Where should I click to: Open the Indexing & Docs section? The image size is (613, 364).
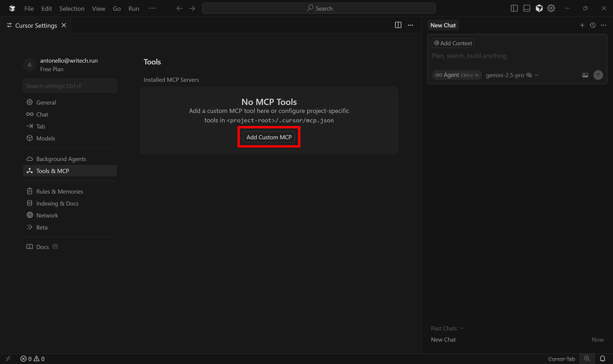click(57, 203)
